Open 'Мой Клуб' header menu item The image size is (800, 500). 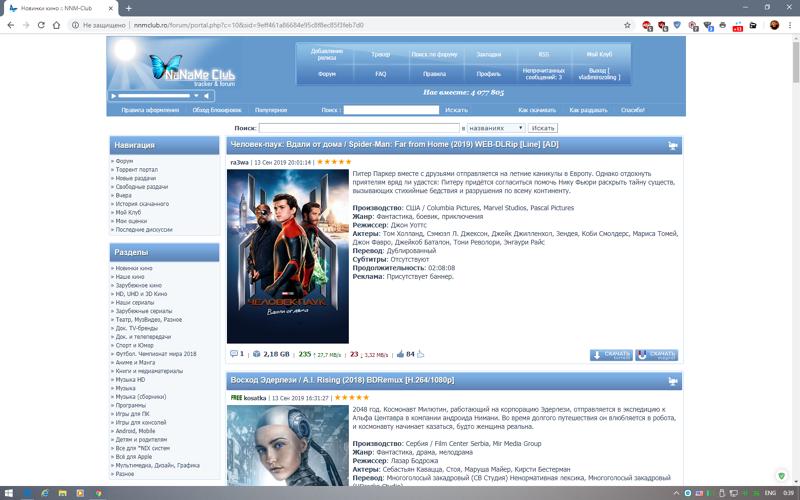point(599,54)
